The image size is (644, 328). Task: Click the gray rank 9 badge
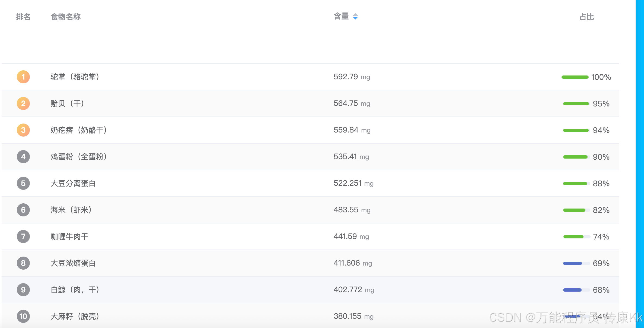pos(23,290)
